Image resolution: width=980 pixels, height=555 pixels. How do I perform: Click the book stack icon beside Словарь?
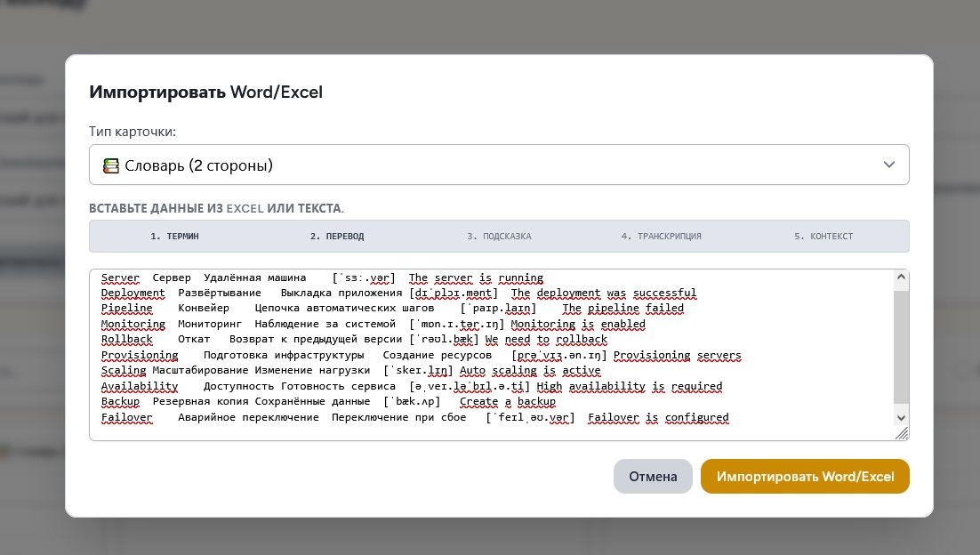[x=110, y=164]
